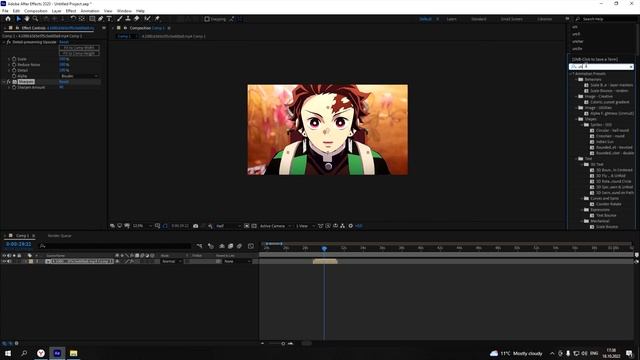Viewport: 640px width, 360px height.
Task: Open the Animation menu
Action: (90, 11)
